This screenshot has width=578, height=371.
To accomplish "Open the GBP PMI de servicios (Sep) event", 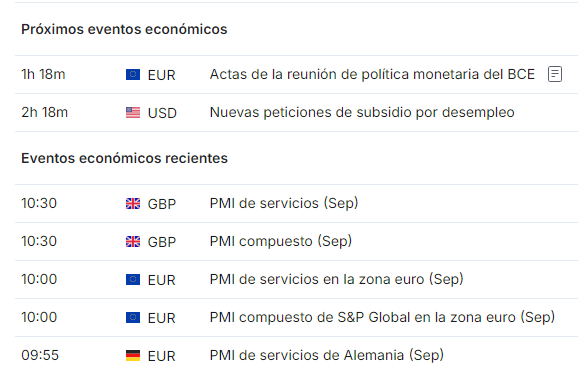I will click(284, 204).
